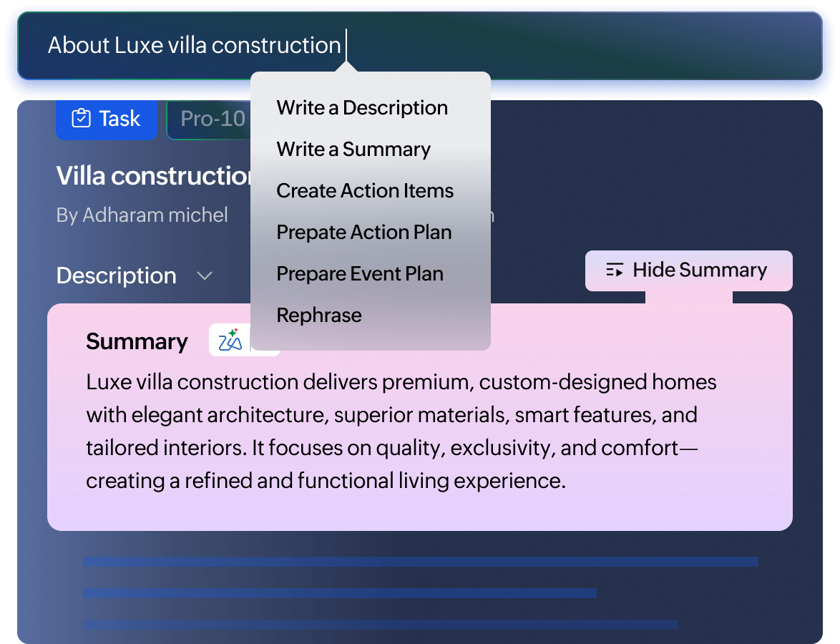Select the Prepate Action Plan entry

(363, 232)
